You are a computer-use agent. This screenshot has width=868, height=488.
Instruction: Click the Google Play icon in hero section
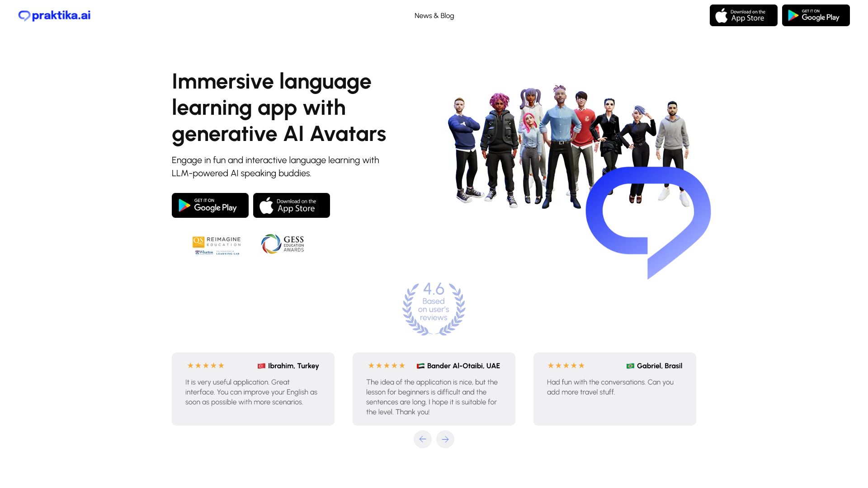tap(210, 205)
